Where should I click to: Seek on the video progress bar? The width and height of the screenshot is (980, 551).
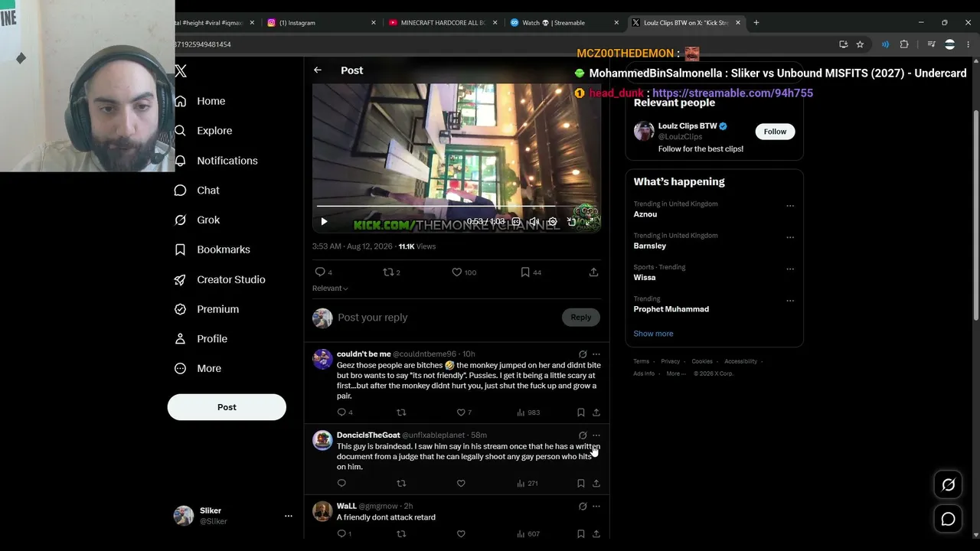pyautogui.click(x=456, y=206)
